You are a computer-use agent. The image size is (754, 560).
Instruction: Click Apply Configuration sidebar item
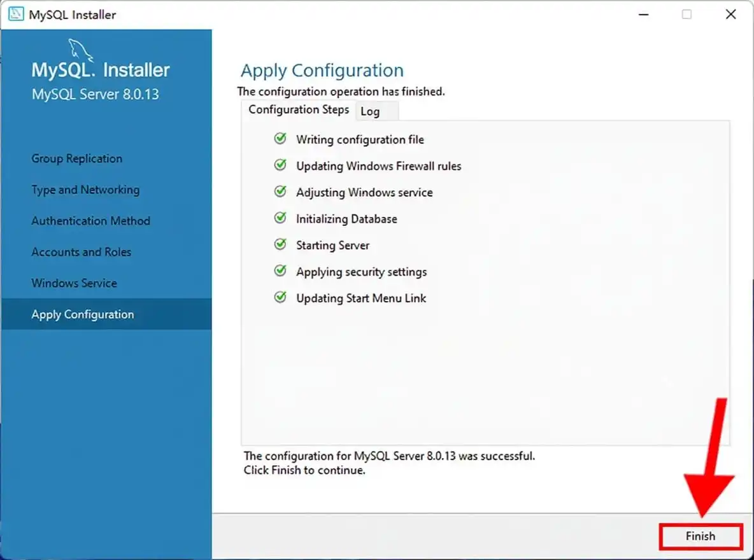tap(106, 314)
